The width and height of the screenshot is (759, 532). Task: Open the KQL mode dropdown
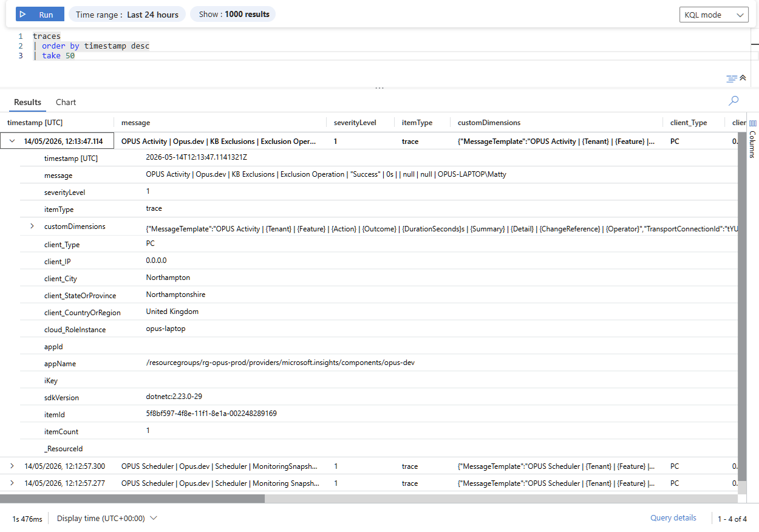coord(713,15)
